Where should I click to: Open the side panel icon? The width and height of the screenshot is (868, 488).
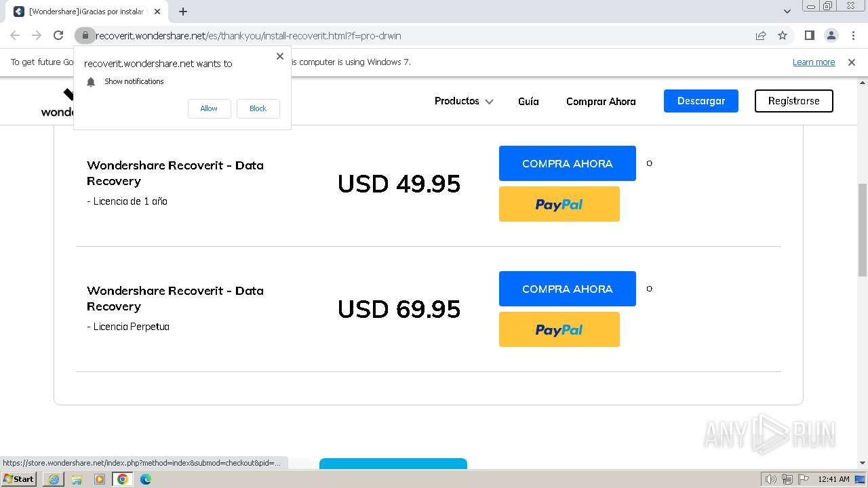809,35
